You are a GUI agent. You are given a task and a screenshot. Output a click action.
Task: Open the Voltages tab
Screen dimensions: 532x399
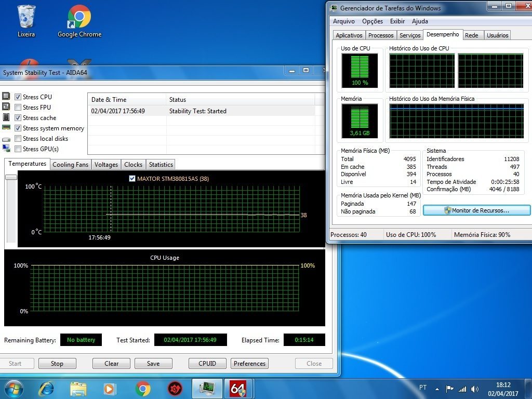tap(106, 165)
